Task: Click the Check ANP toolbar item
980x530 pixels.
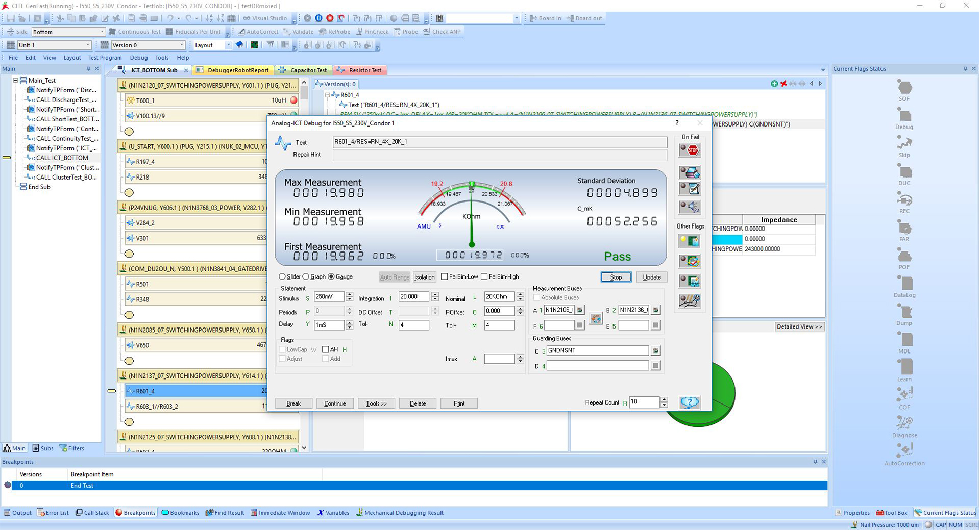Action: click(442, 32)
